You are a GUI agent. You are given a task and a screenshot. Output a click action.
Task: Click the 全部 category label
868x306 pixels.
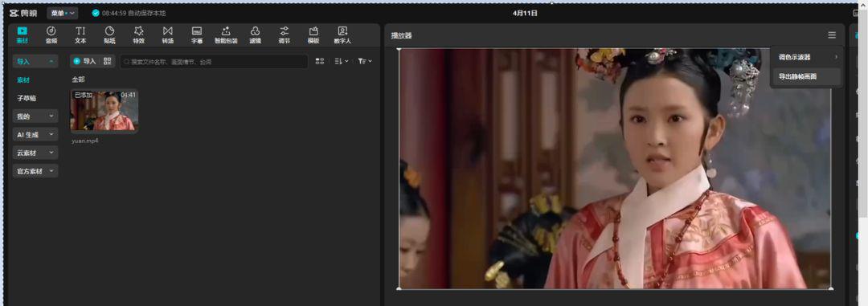78,80
